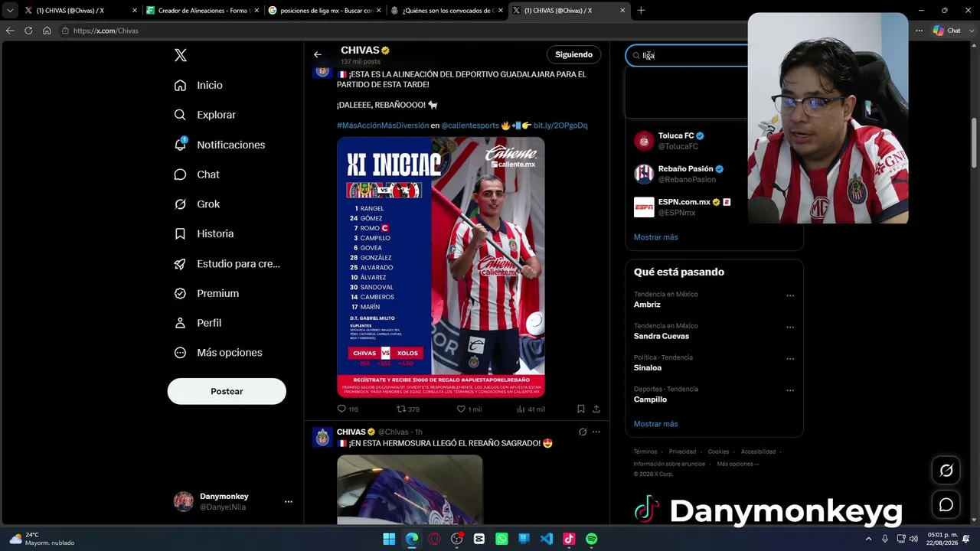
Task: Reply to the lineup post (116 replies)
Action: 348,409
